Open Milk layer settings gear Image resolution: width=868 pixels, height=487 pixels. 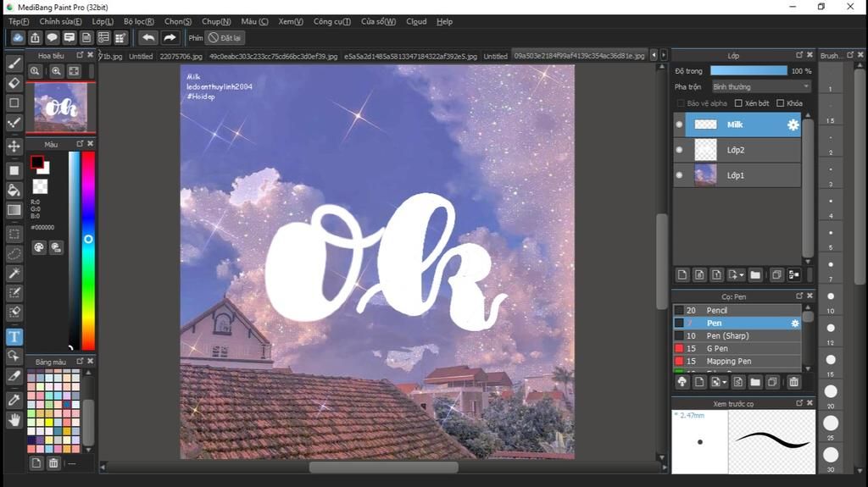point(793,125)
